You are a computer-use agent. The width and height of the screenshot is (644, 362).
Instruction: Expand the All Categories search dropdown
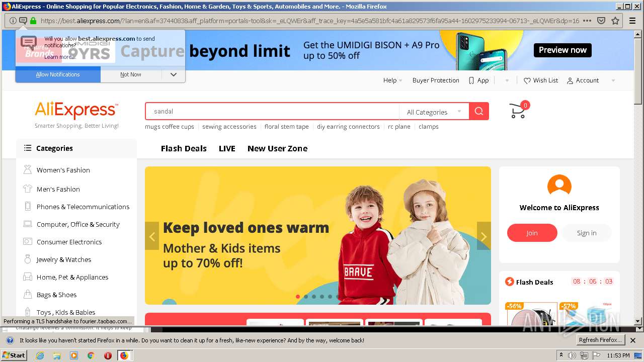click(434, 112)
